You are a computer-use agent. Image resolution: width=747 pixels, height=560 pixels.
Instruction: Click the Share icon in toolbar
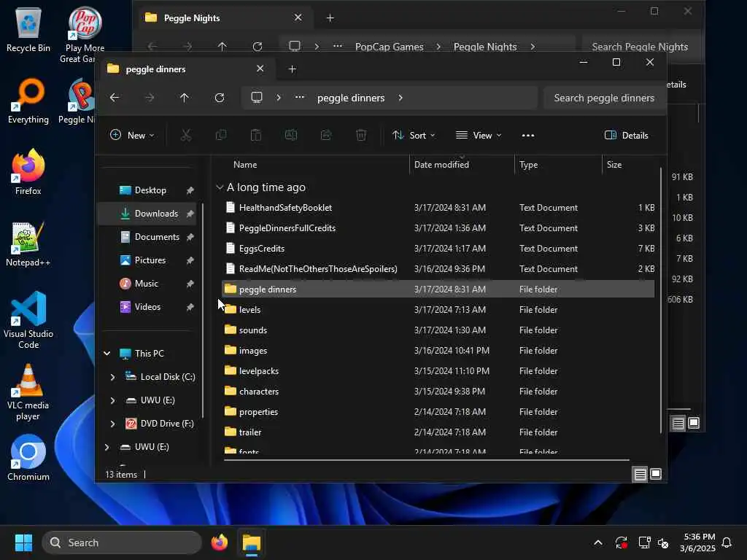point(326,135)
